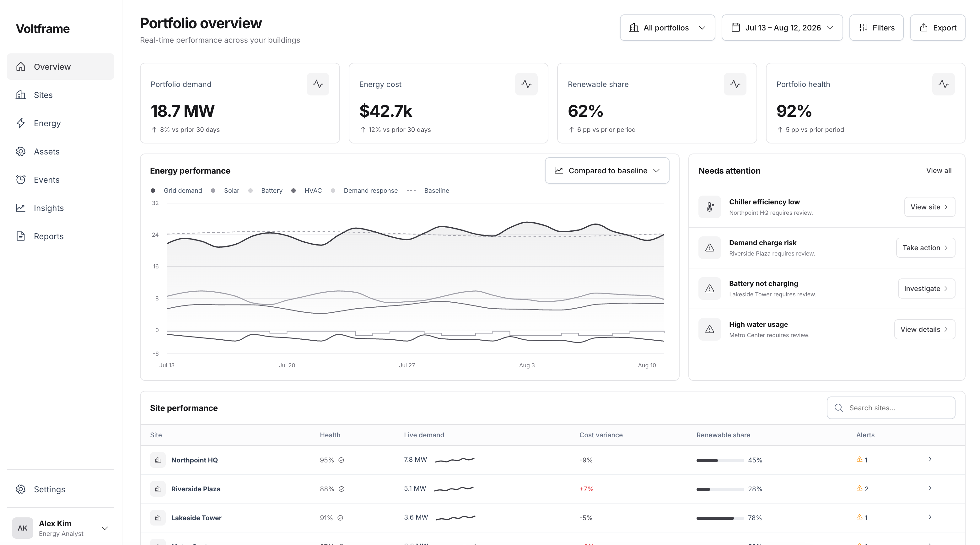Expand the Alex Kim account menu chevron
This screenshot has height=545, width=980.
click(105, 528)
